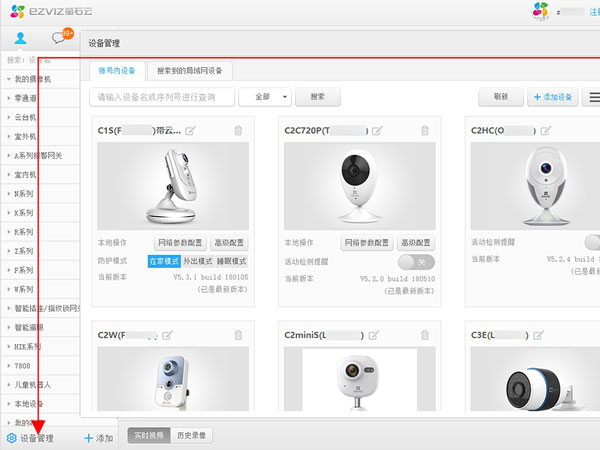
Task: Select 睡眠模式 for C1S
Action: [231, 261]
